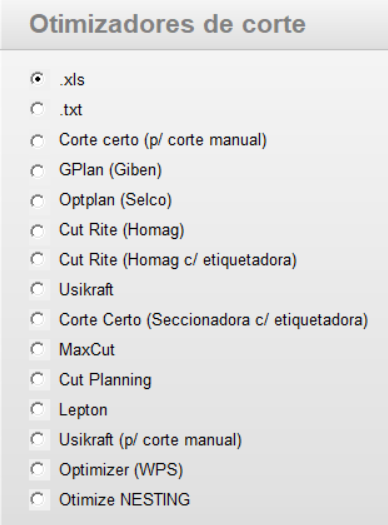Click the Lepton label text
The image size is (388, 525).
83,410
